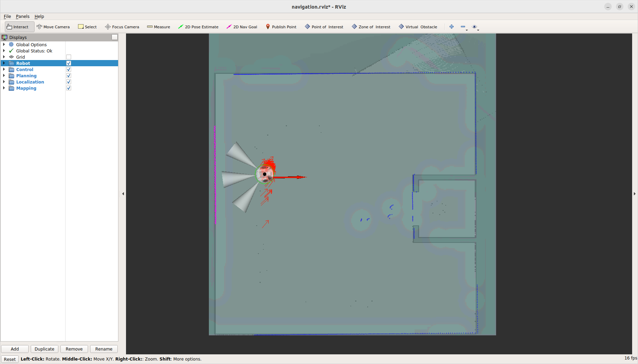Image resolution: width=638 pixels, height=364 pixels.
Task: Disable the Control display checkbox
Action: (69, 69)
